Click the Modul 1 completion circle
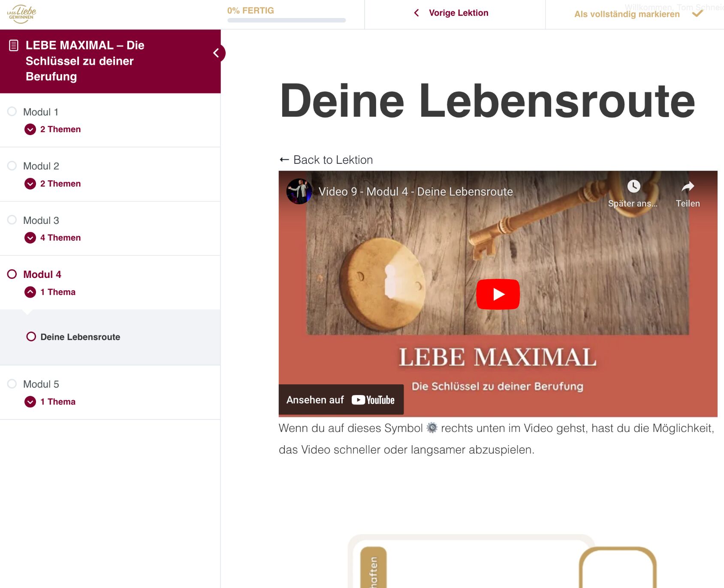 click(12, 112)
